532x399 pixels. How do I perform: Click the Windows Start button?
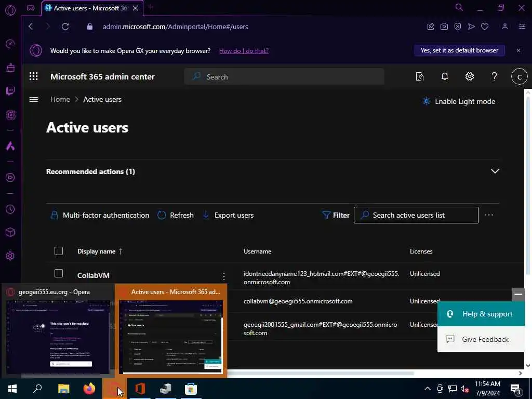point(12,389)
